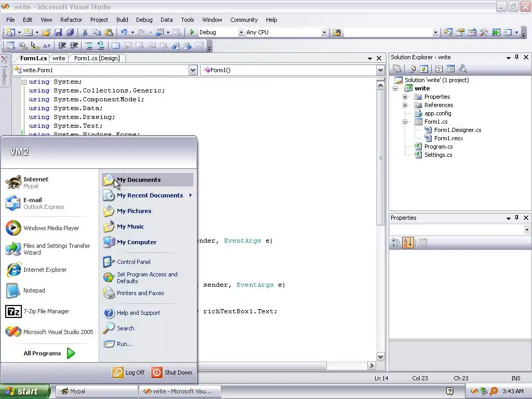This screenshot has height=399, width=532.
Task: Click the Log Off button
Action: click(129, 373)
